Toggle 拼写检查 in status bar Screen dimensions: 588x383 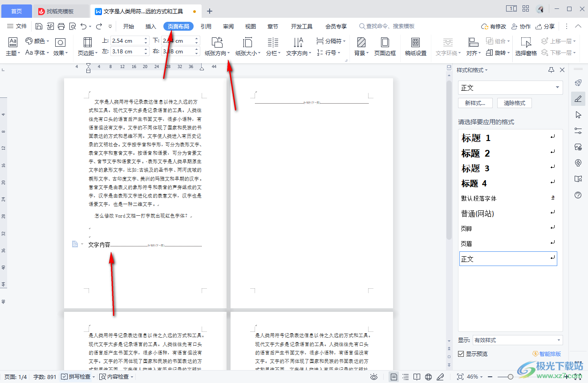[76, 377]
